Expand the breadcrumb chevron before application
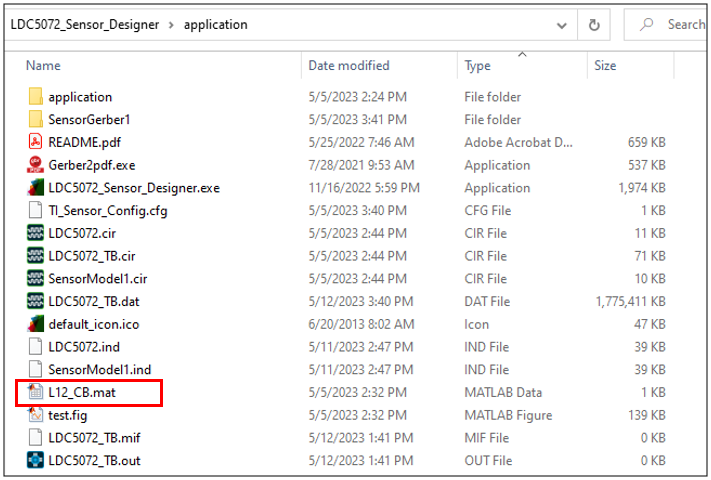The image size is (711, 480). [172, 25]
